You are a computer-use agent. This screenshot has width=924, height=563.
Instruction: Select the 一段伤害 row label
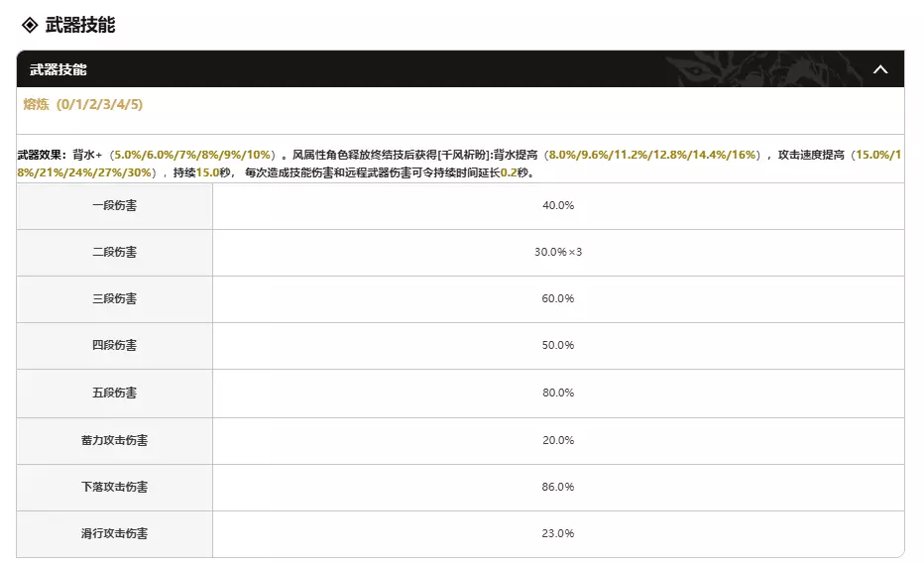(x=114, y=205)
